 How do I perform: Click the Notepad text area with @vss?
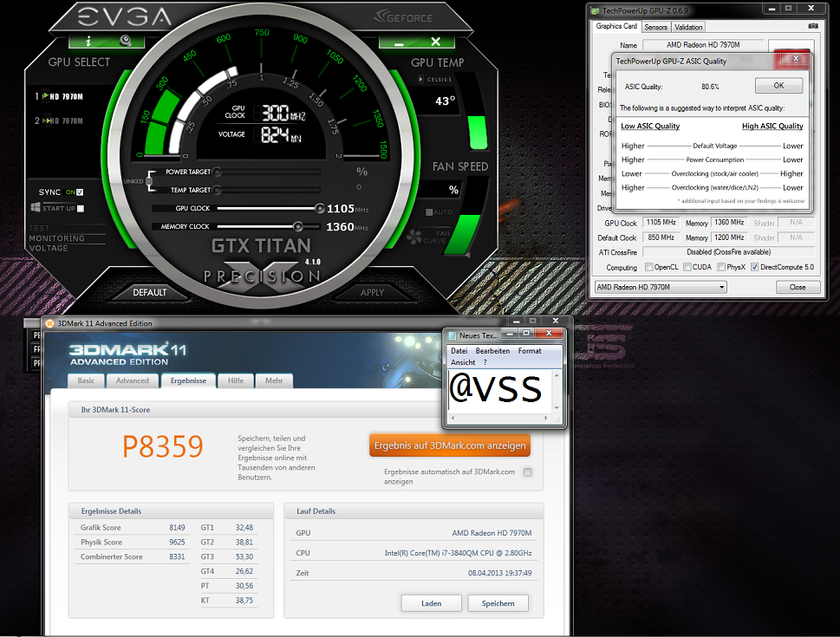(499, 391)
